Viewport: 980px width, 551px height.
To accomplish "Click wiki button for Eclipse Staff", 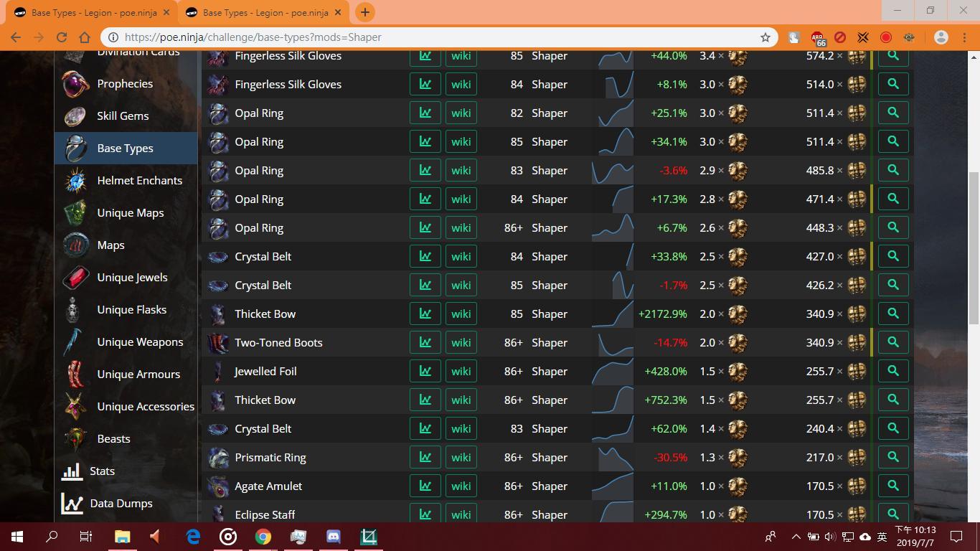I will tap(461, 513).
